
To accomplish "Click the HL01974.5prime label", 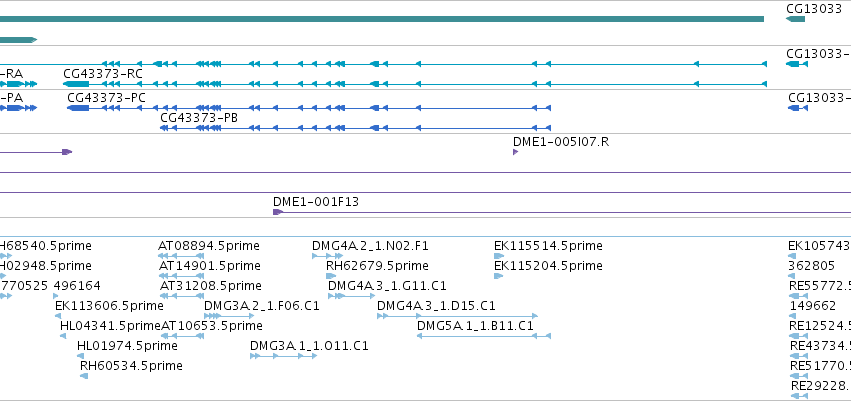I will [x=127, y=346].
